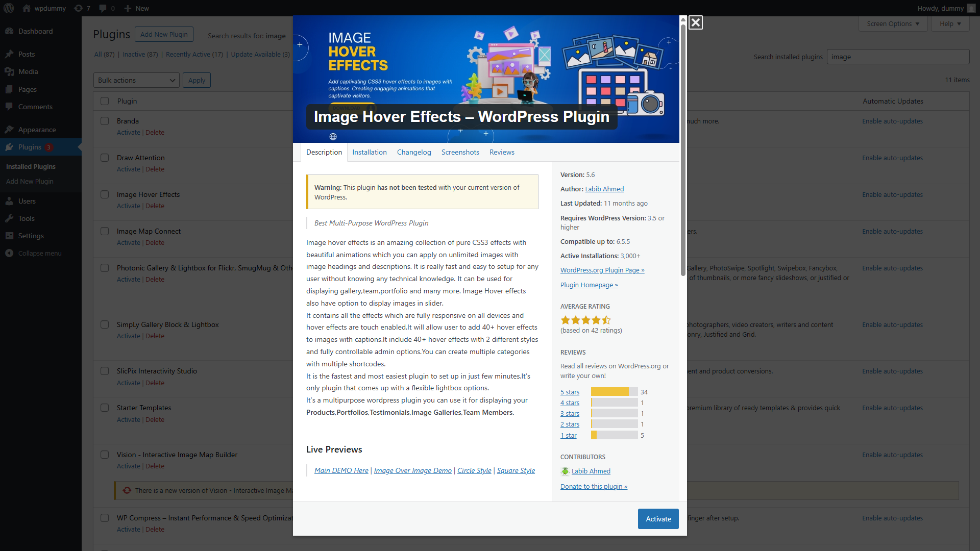Open the wpdummy site home icon

click(x=27, y=8)
